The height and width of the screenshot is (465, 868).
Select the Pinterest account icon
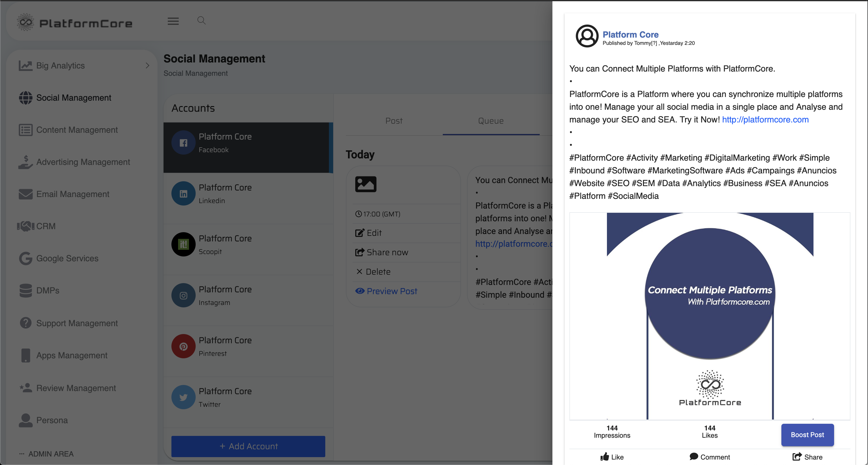[x=183, y=346]
